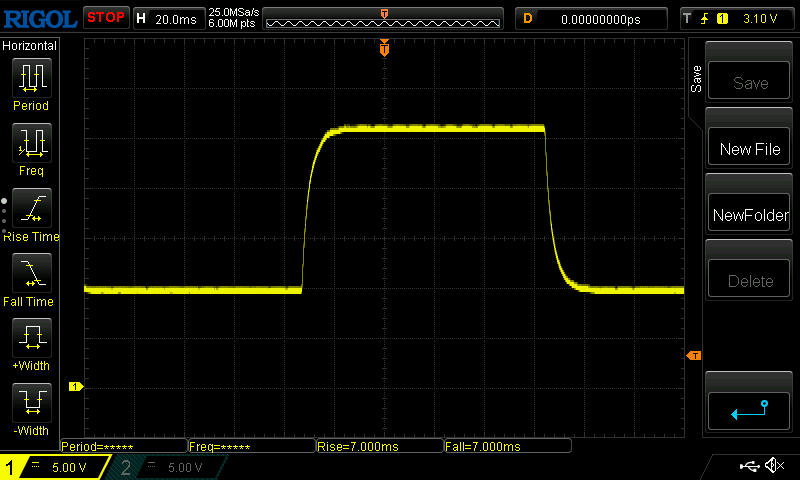800x480 pixels.
Task: Click the yellow channel 1 ground marker
Action: point(76,387)
